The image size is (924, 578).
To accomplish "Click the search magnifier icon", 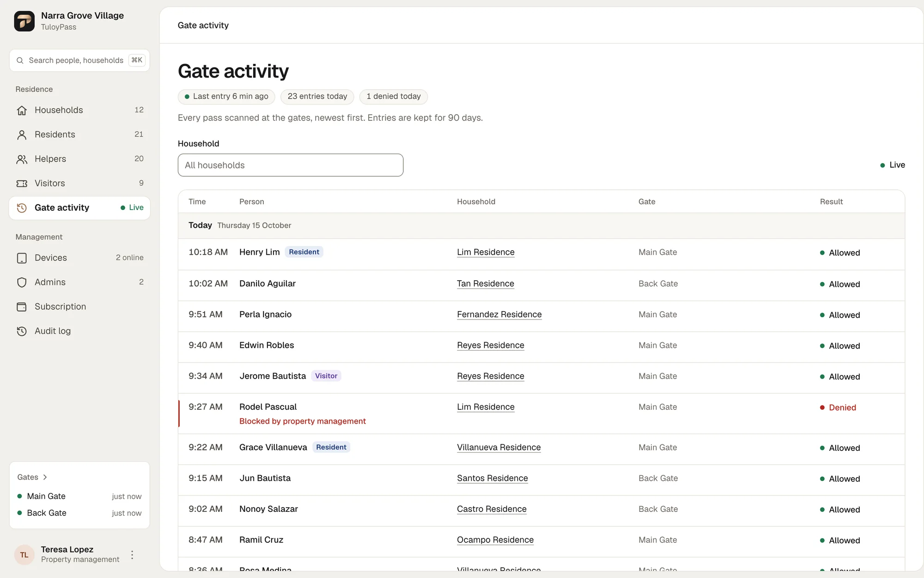I will tap(20, 61).
